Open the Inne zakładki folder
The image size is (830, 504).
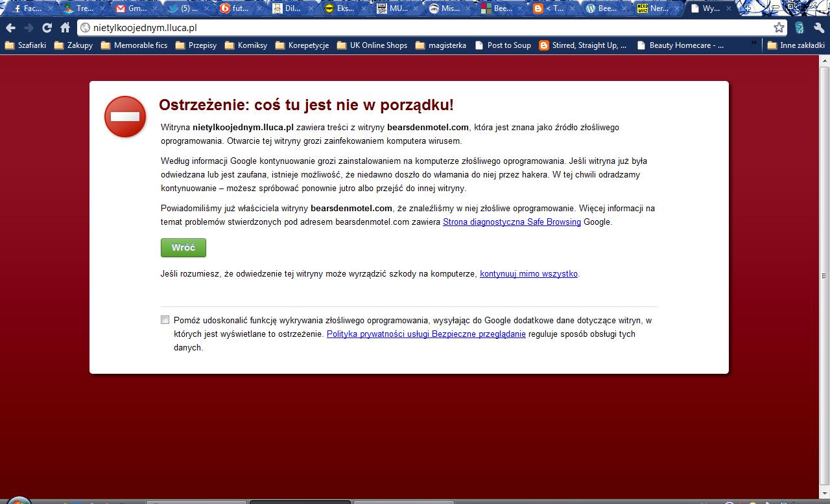(x=796, y=45)
